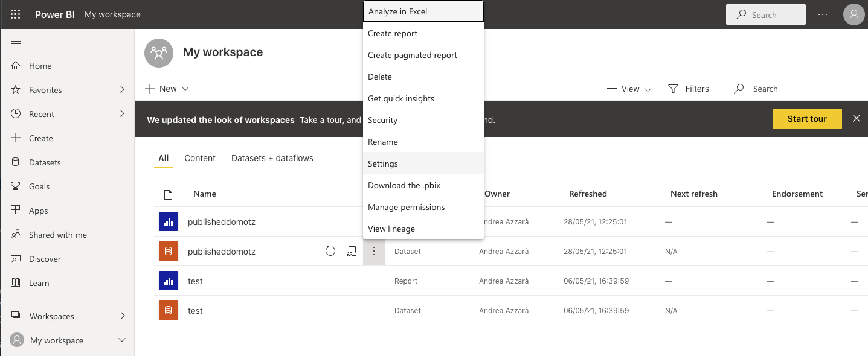This screenshot has width=868, height=356.
Task: Click the file type column header icon
Action: click(x=169, y=194)
